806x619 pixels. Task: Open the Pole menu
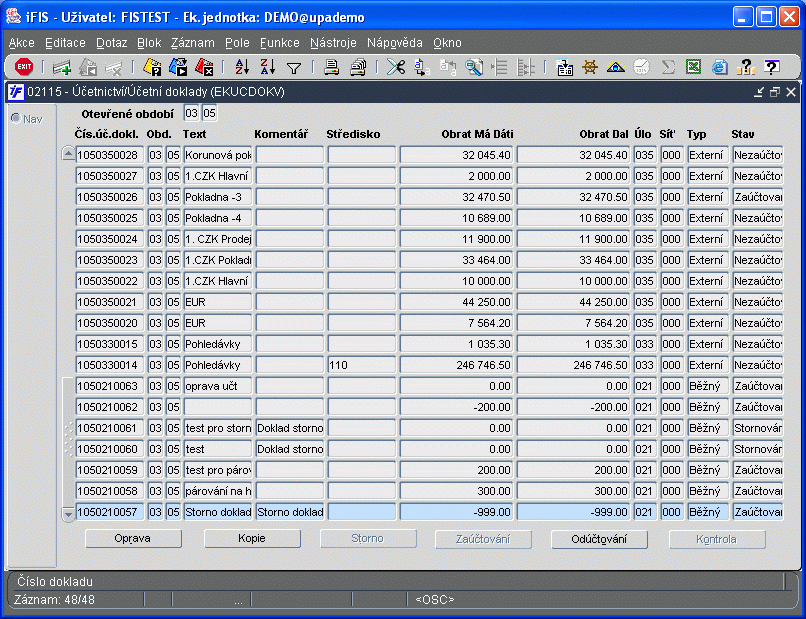(x=237, y=43)
